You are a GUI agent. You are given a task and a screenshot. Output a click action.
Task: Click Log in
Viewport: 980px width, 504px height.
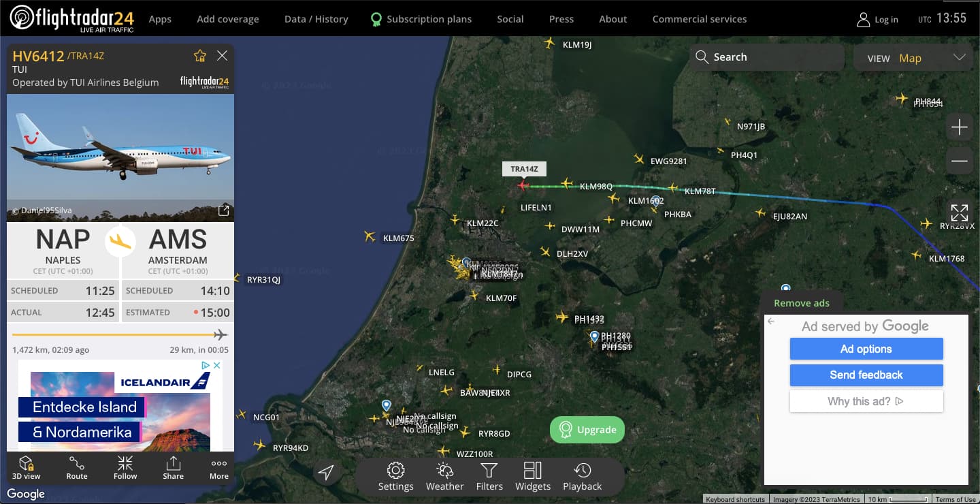[877, 19]
